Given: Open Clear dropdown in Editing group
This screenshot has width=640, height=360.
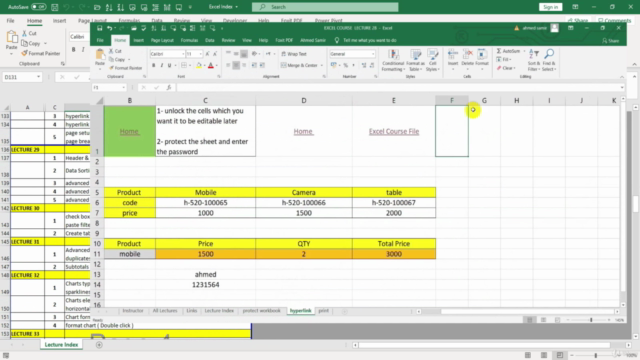Looking at the screenshot, I should pos(506,68).
